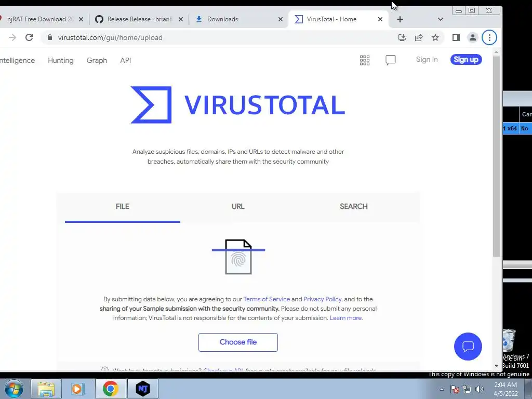The height and width of the screenshot is (399, 532).
Task: Open Windows Explorer from the taskbar
Action: 46,389
